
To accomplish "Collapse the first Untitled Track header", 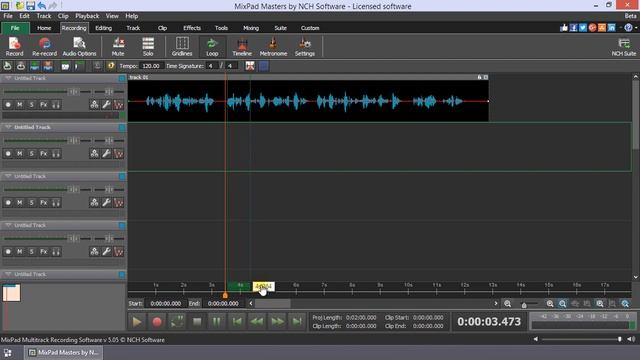I will coord(8,78).
